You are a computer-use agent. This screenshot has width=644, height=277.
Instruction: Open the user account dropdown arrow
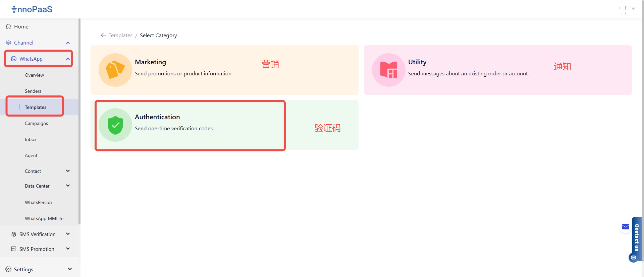click(x=633, y=9)
